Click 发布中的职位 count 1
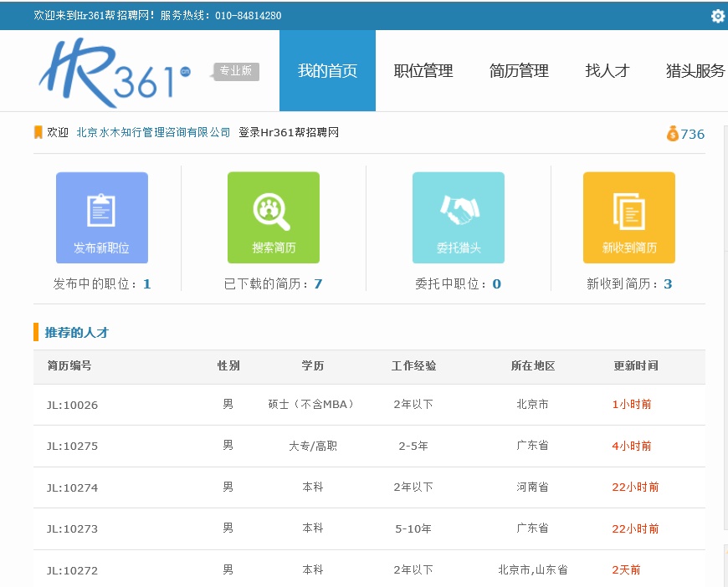Viewport: 728px width, 587px height. 146,283
